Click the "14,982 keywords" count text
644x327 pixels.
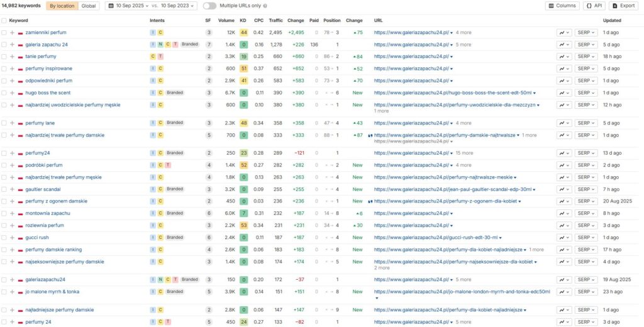pyautogui.click(x=21, y=6)
